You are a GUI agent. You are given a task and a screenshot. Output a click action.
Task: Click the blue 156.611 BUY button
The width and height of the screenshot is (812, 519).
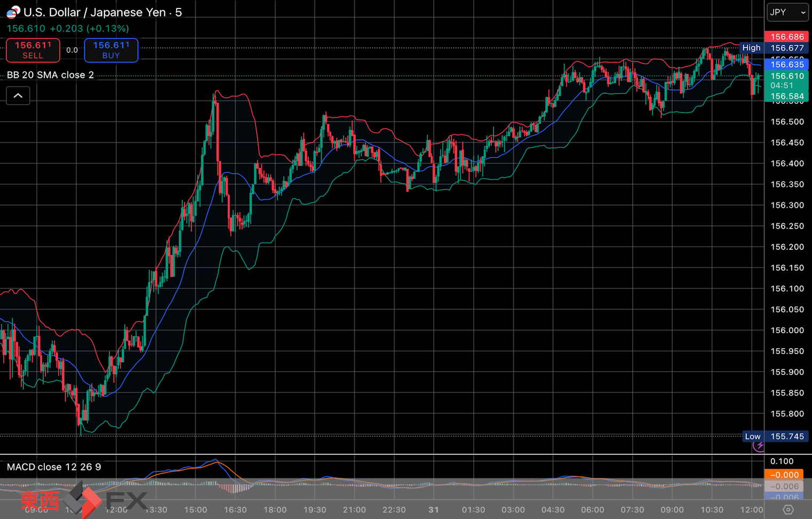pos(111,50)
